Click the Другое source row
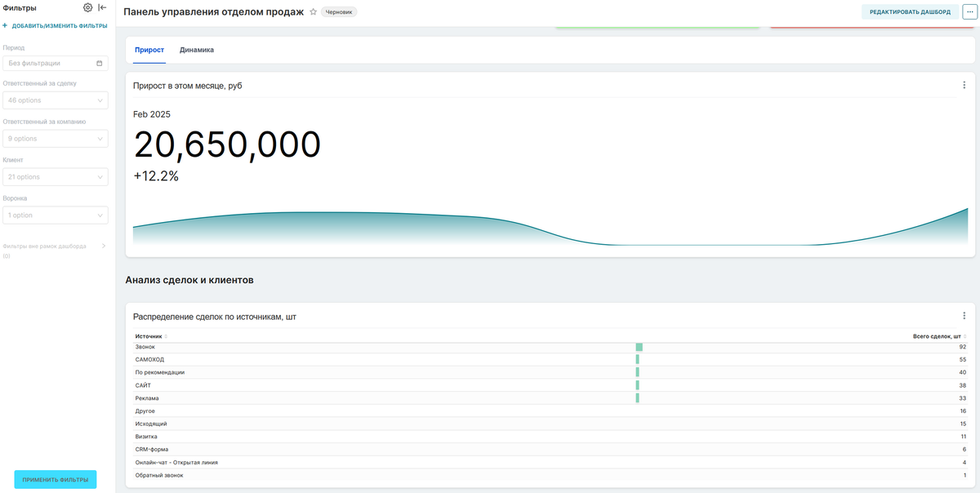980x493 pixels. [x=551, y=411]
